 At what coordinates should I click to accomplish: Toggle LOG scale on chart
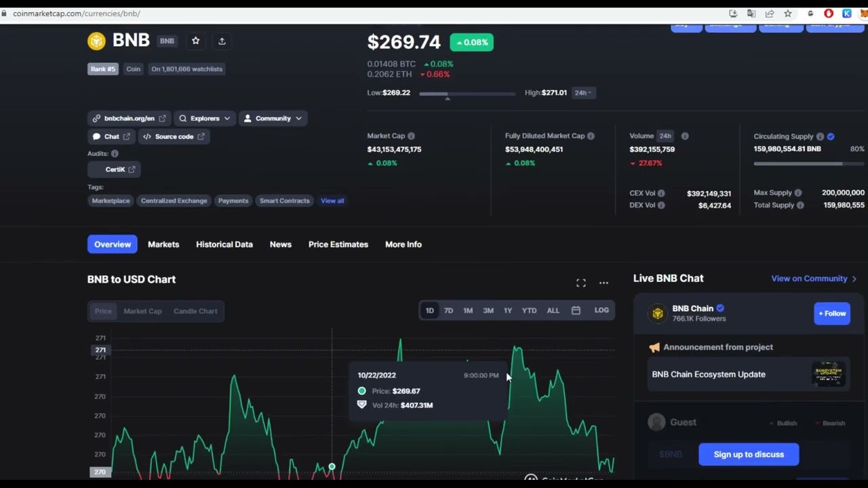(601, 310)
